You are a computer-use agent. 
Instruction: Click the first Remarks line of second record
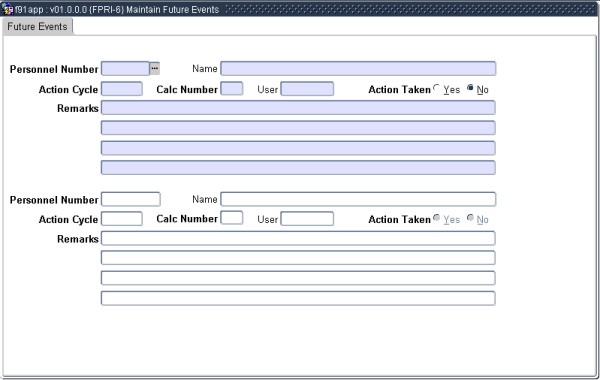(x=298, y=238)
